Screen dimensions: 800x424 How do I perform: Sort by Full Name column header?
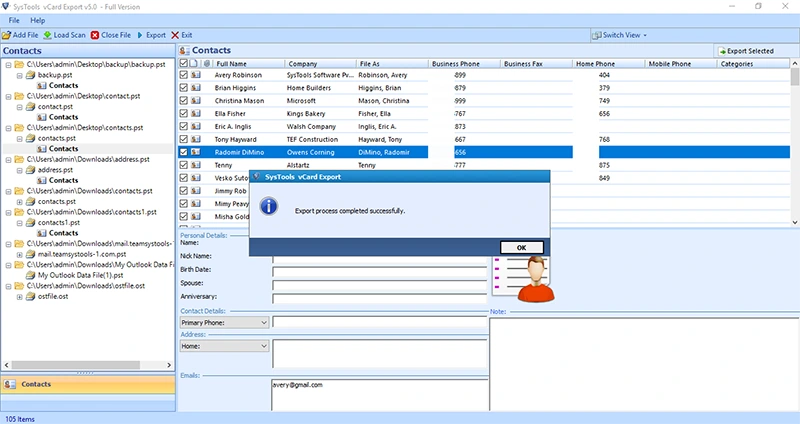(248, 64)
